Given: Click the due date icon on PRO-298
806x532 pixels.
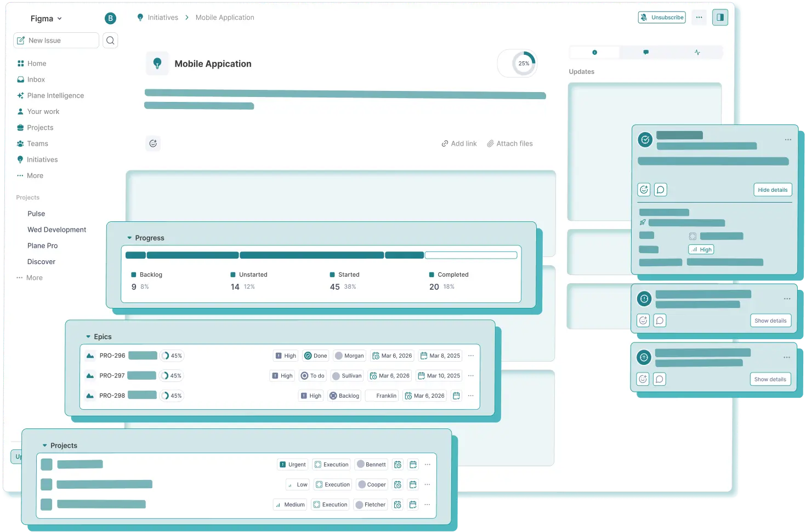Looking at the screenshot, I should pyautogui.click(x=456, y=396).
